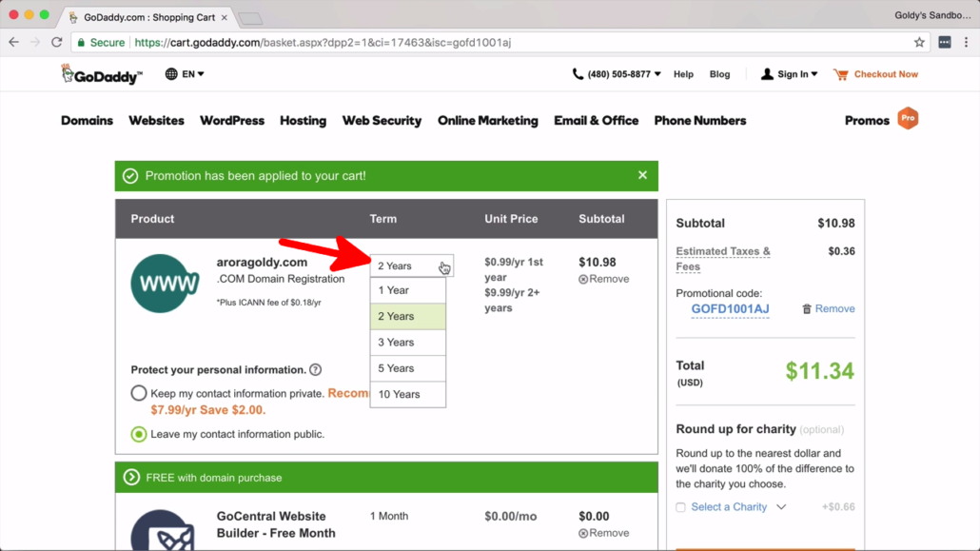Click the aroragoldy.com domain name
Viewport: 980px width, 551px height.
coord(262,262)
